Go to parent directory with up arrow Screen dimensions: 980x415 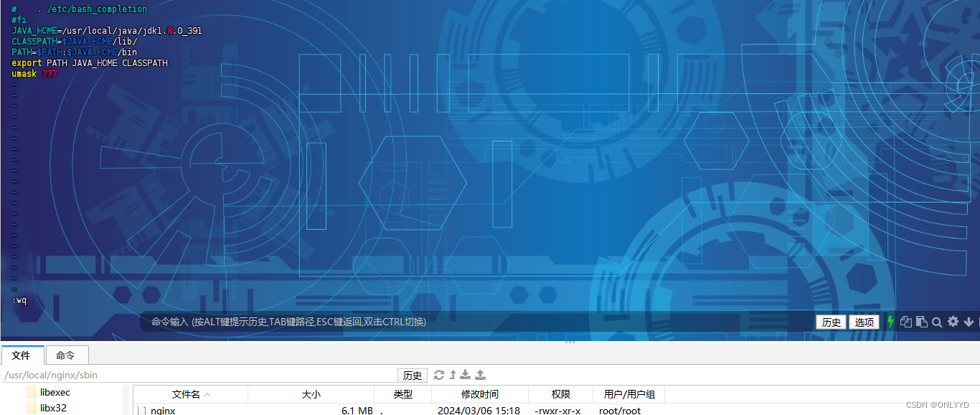click(x=453, y=375)
